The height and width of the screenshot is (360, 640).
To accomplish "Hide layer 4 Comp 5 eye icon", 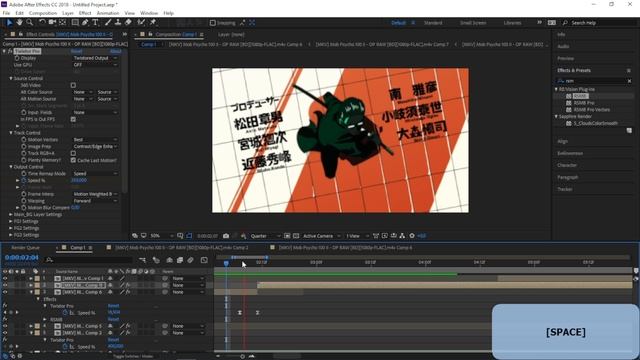I will [x=5, y=326].
